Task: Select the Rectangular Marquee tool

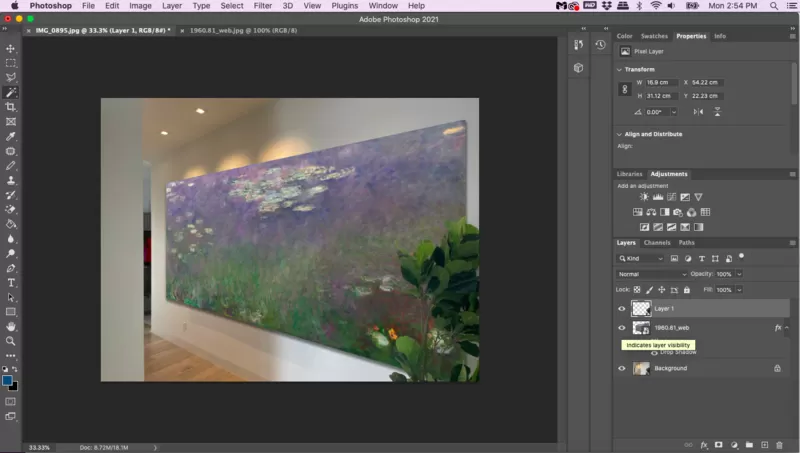Action: click(10, 63)
